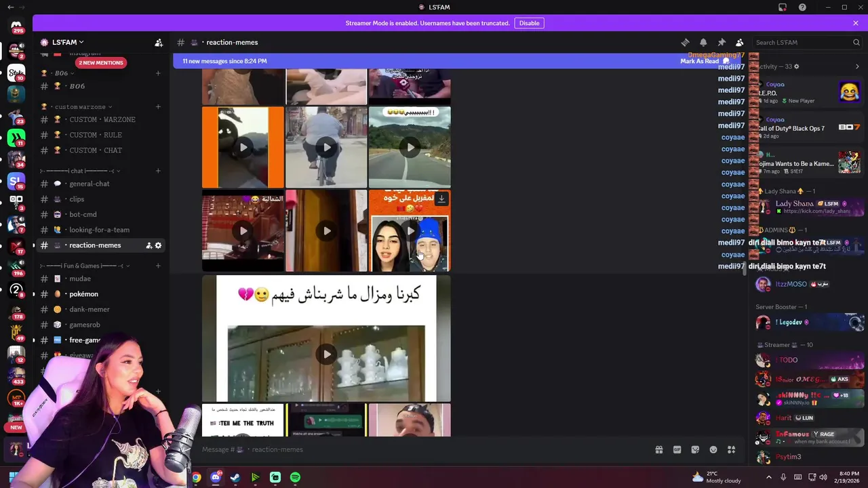Image resolution: width=868 pixels, height=488 pixels.
Task: Open the dank-memer channel
Action: tap(101, 309)
